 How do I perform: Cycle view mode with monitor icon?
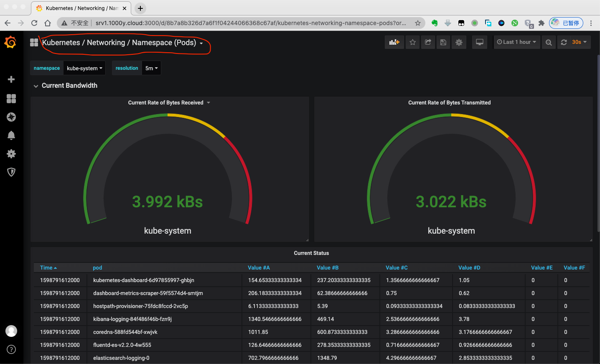[480, 42]
